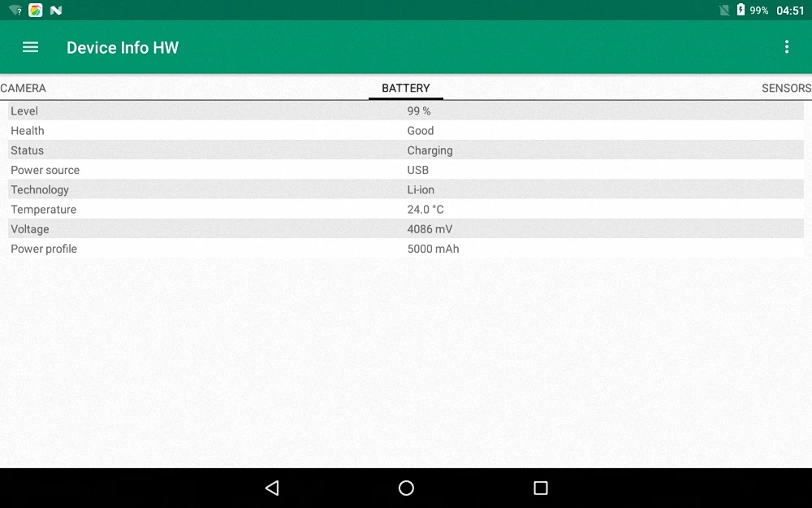This screenshot has width=812, height=508.
Task: Tap the USB power source value
Action: (418, 170)
